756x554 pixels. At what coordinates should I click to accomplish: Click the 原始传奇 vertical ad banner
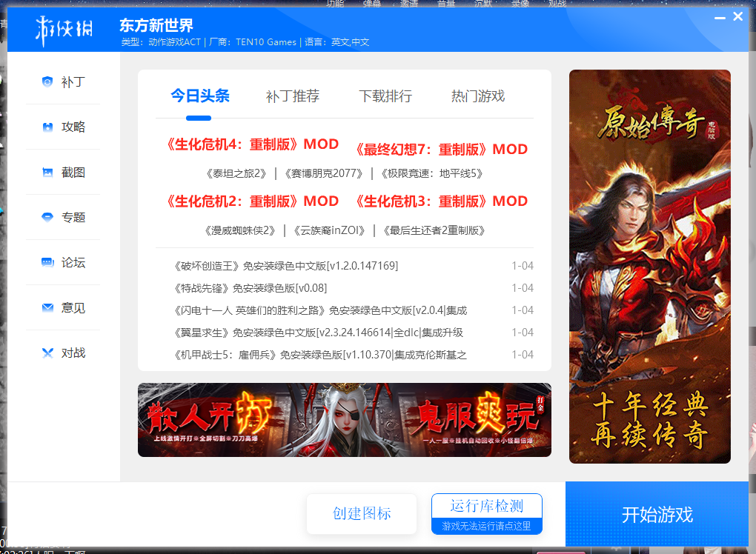pyautogui.click(x=649, y=267)
